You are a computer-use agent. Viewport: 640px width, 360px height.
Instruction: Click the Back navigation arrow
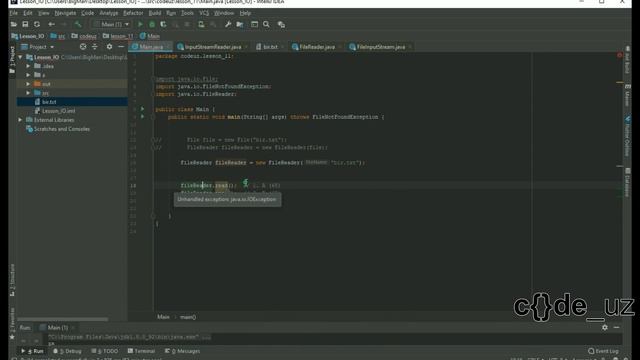tap(51, 24)
